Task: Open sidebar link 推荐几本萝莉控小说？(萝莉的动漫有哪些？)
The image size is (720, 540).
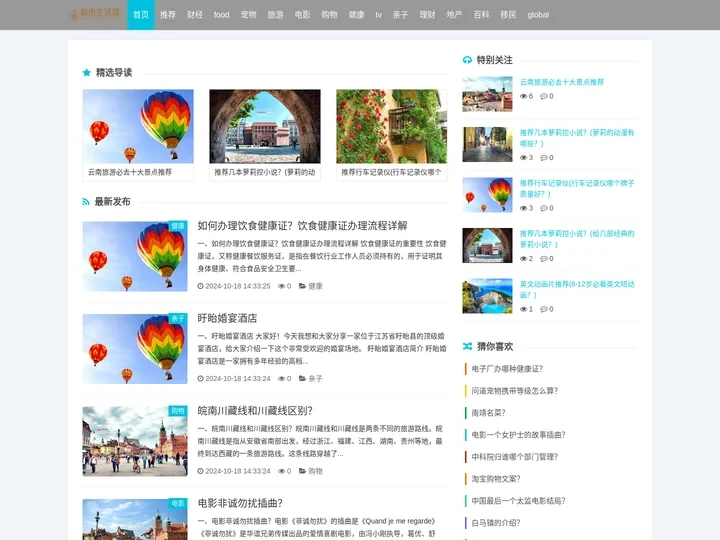Action: tap(577, 138)
